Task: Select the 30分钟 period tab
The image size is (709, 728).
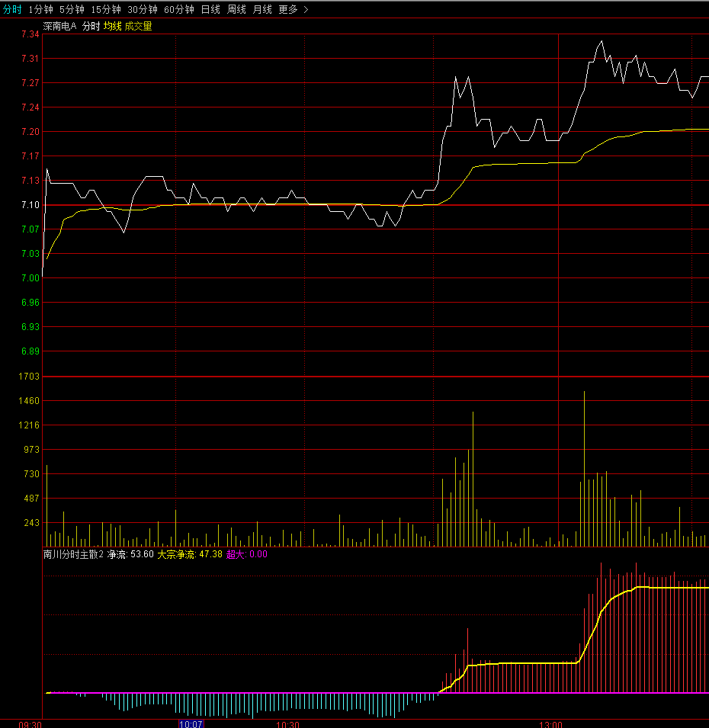Action: (x=143, y=9)
